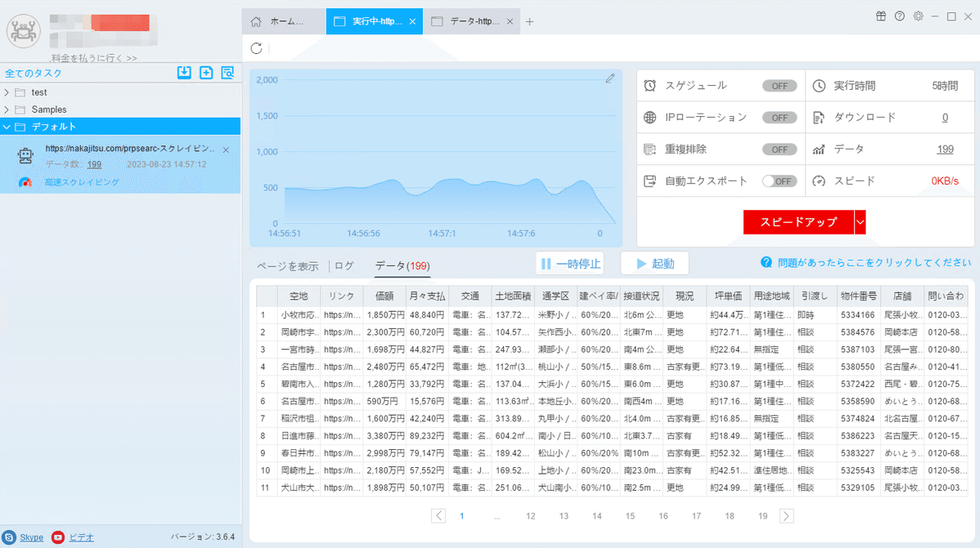Open help question mark icon in title bar
The image size is (980, 548).
[x=900, y=16]
